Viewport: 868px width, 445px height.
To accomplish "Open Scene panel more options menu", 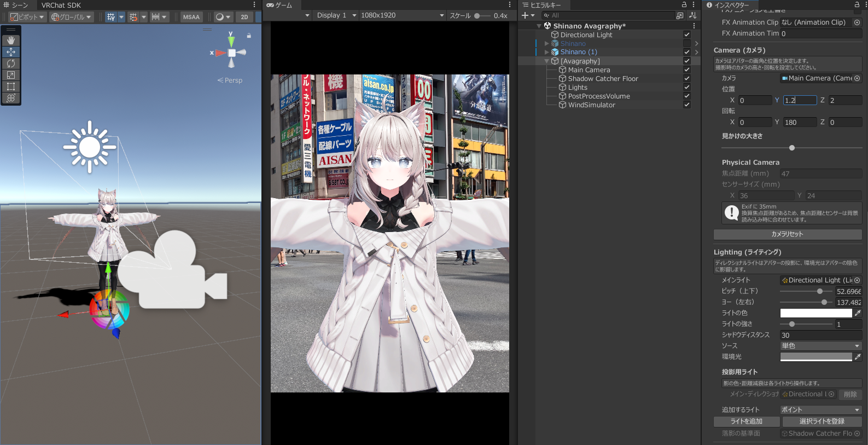I will (x=254, y=4).
